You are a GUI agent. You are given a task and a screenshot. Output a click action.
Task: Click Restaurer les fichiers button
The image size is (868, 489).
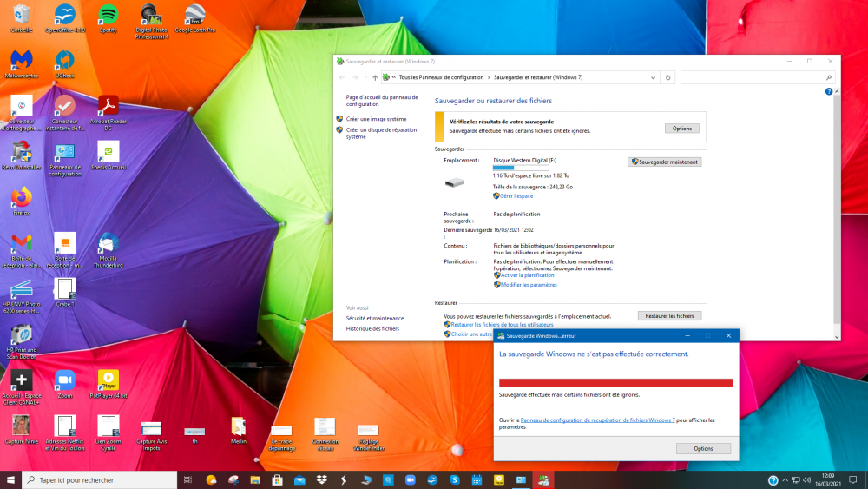pyautogui.click(x=669, y=316)
